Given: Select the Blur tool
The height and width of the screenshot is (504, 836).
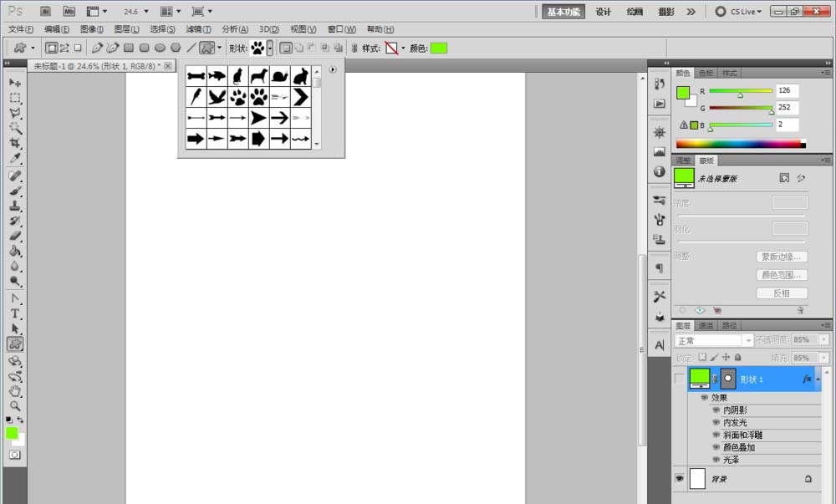Looking at the screenshot, I should tap(15, 266).
